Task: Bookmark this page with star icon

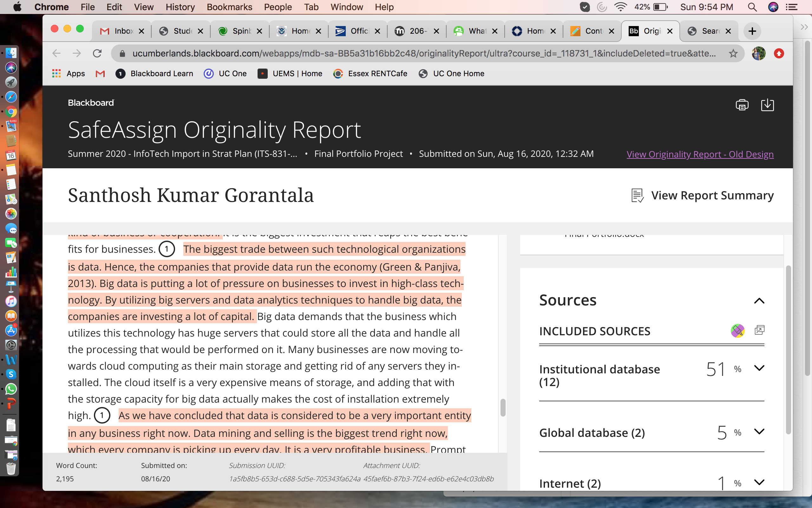Action: tap(733, 53)
